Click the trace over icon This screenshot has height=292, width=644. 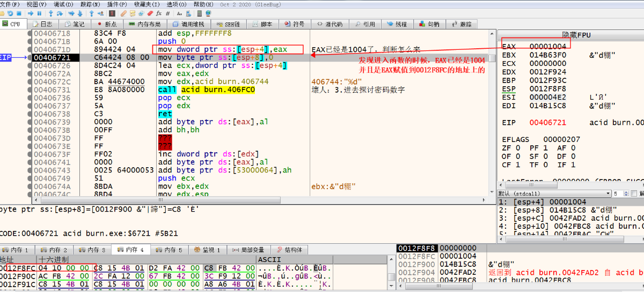(80, 13)
